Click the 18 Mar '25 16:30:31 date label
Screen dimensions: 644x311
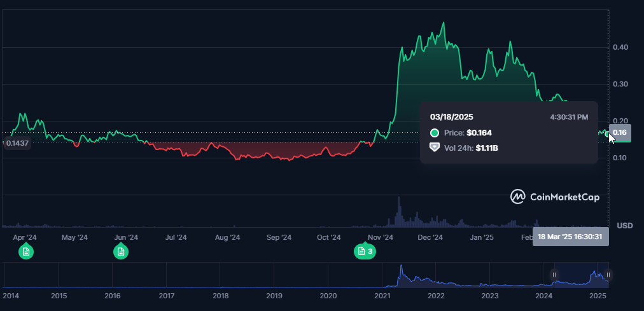pyautogui.click(x=570, y=237)
